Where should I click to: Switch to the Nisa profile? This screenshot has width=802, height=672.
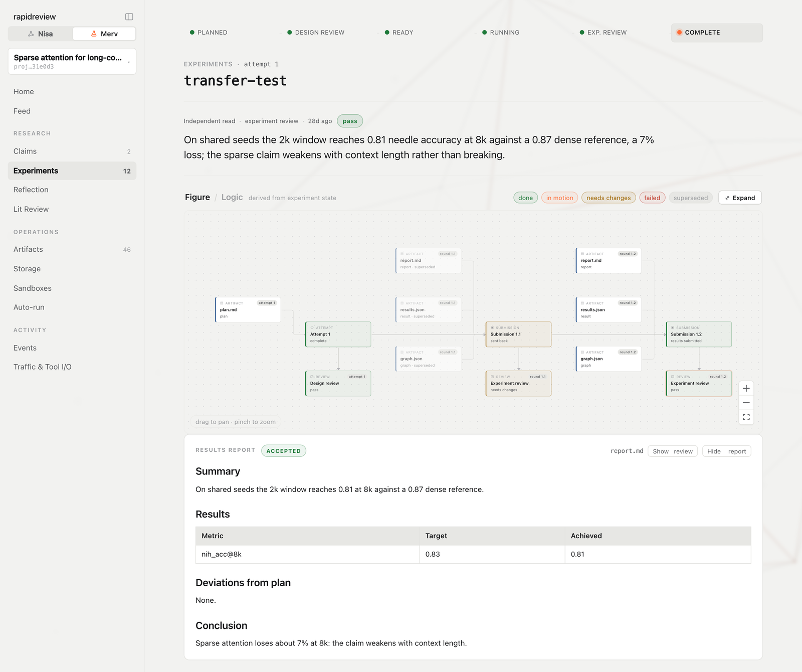click(41, 34)
